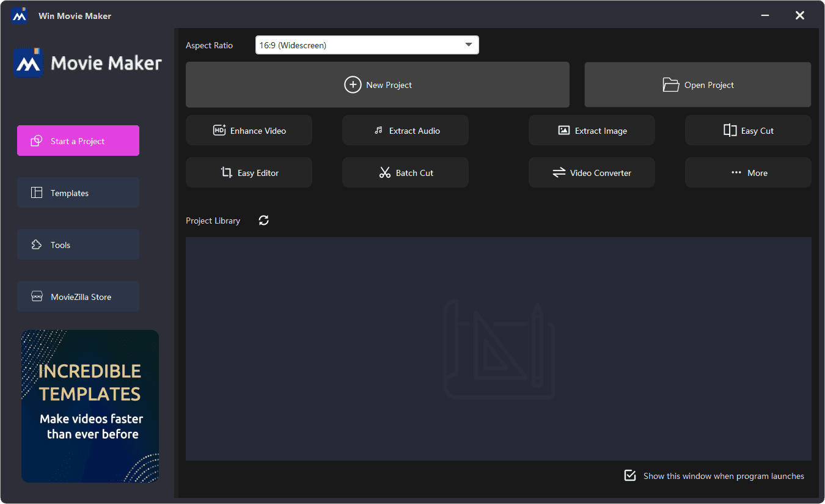
Task: Click the Win Movie Maker title bar app icon
Action: (x=20, y=16)
